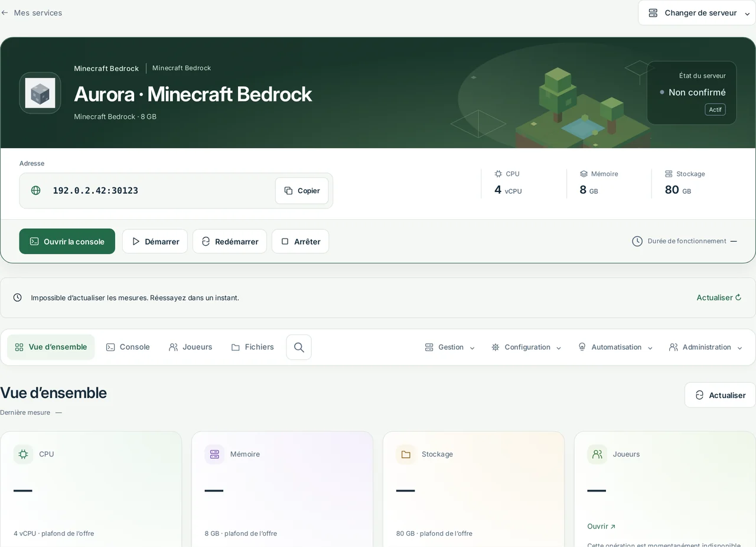
Task: Expand the Automatisation menu
Action: coord(615,347)
